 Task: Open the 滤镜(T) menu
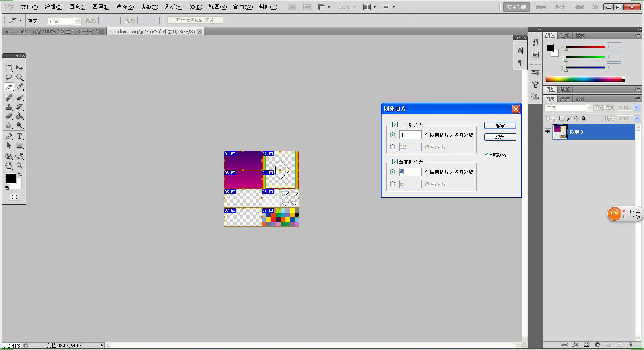tap(149, 7)
